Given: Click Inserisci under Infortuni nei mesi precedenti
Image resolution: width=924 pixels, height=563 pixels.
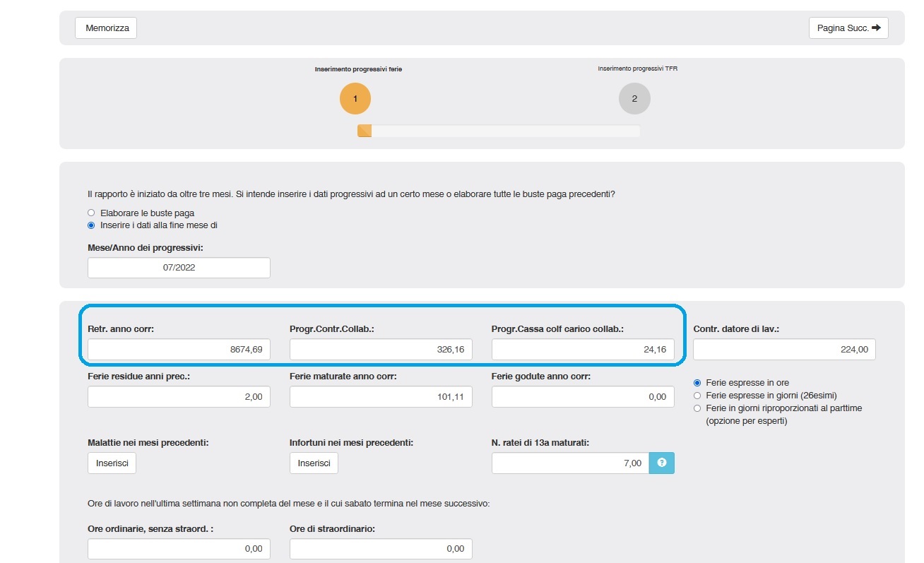Looking at the screenshot, I should pos(314,463).
